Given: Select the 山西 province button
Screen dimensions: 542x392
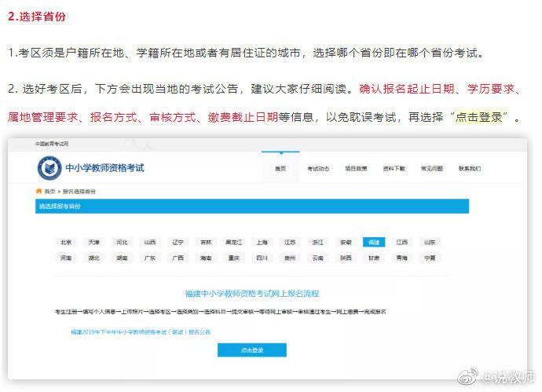Looking at the screenshot, I should click(x=150, y=242).
